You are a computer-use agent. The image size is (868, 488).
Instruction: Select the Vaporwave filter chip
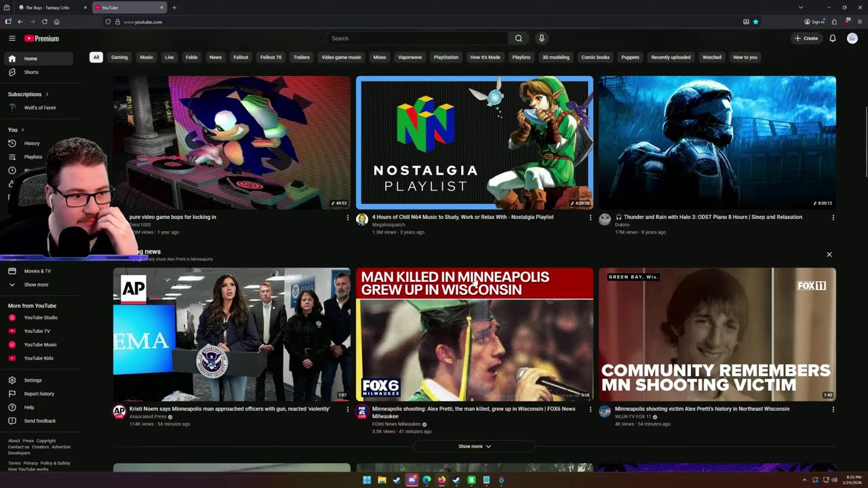point(410,58)
